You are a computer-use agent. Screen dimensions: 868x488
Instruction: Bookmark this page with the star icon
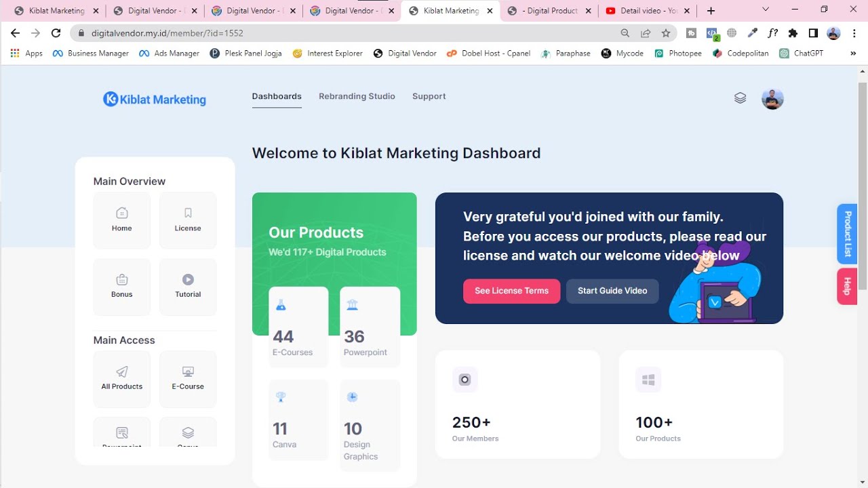point(666,33)
